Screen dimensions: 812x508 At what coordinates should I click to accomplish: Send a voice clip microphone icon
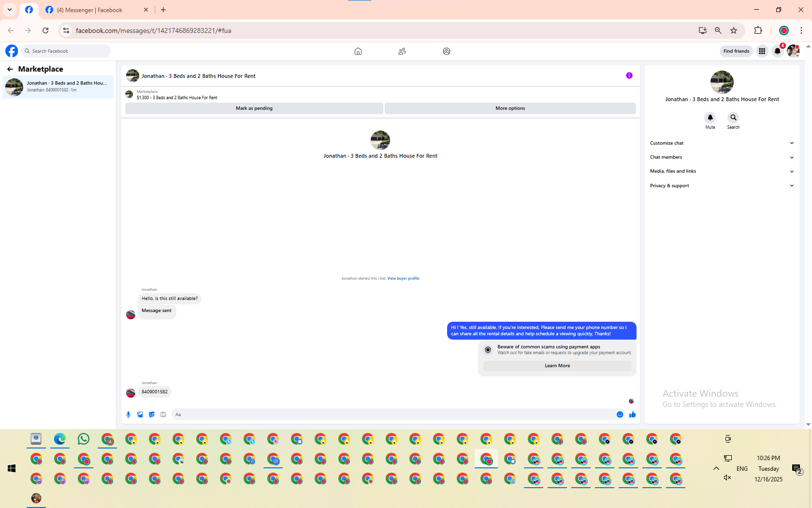coord(129,415)
